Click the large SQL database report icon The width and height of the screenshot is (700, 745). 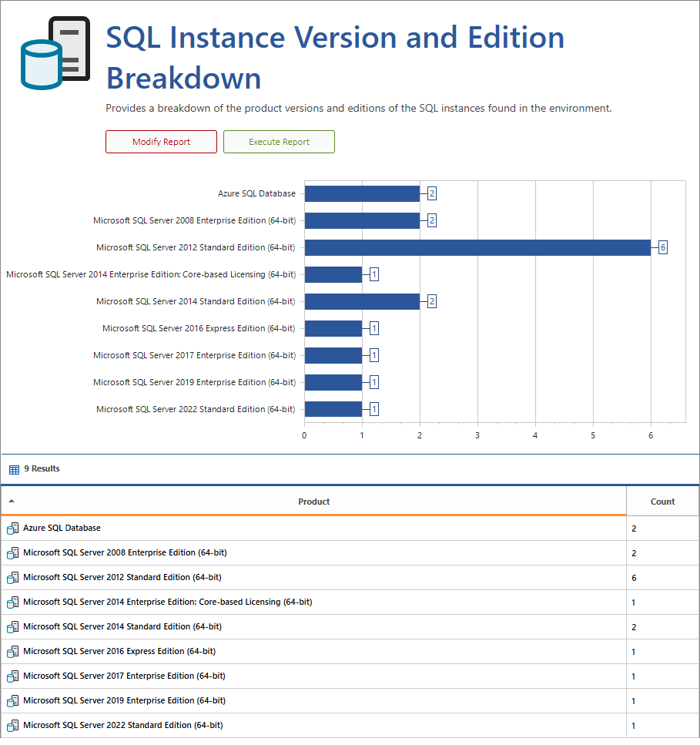(x=54, y=53)
